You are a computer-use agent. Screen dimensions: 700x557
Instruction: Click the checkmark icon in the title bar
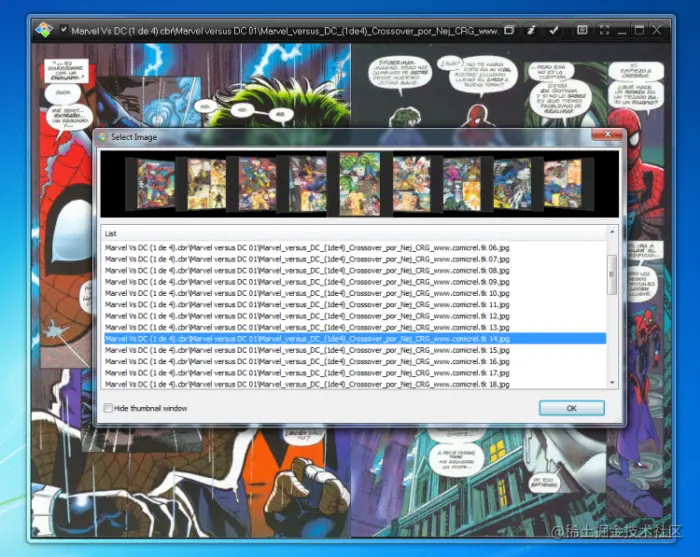(554, 30)
